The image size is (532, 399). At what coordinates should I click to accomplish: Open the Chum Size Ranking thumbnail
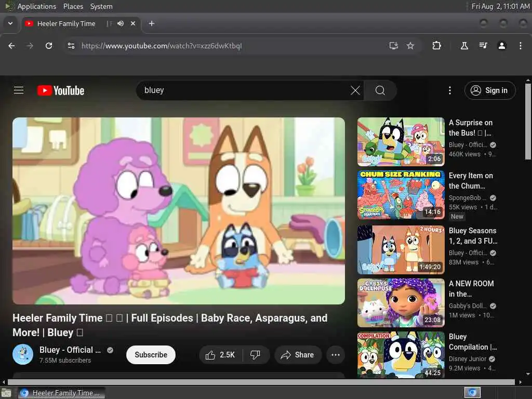(x=401, y=195)
